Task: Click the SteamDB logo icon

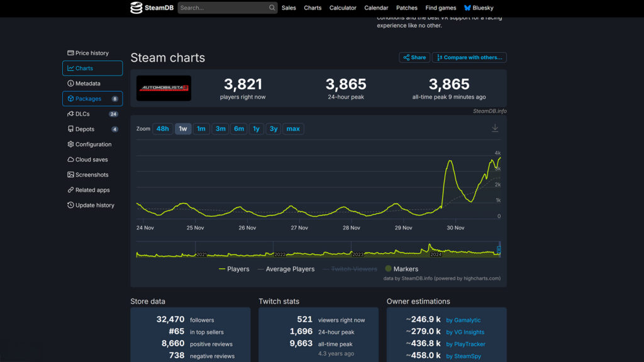Action: [136, 8]
